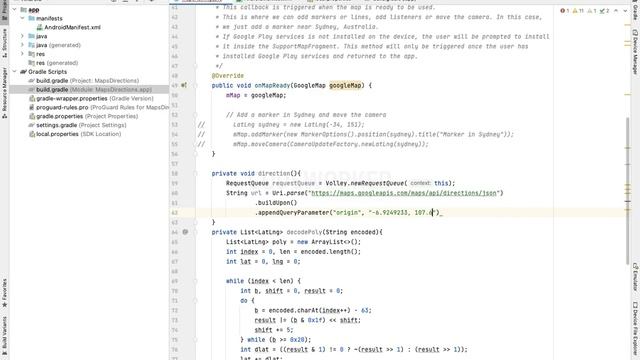Open the Device Manager side panel
Image resolution: width=640 pixels, height=360 pixels.
pyautogui.click(x=635, y=52)
